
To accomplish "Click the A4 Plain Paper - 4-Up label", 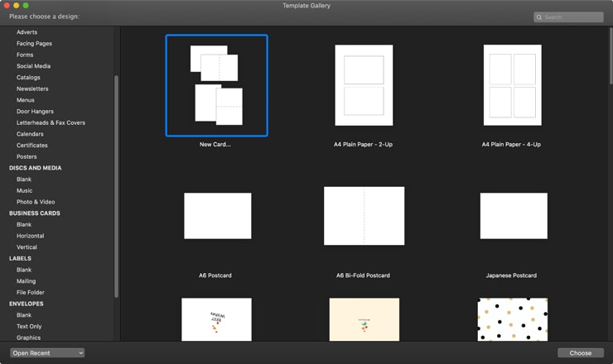I will [511, 145].
